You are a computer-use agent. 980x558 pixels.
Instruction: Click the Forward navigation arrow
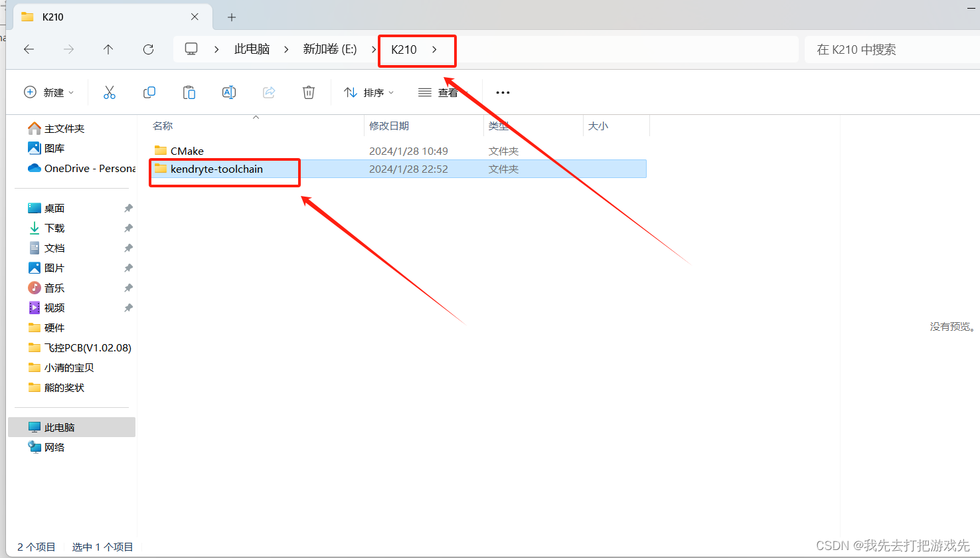(68, 49)
